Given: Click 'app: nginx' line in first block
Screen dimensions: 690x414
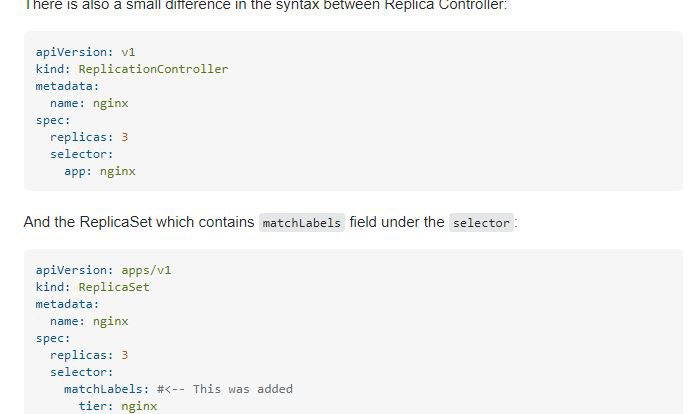Looking at the screenshot, I should point(100,171).
